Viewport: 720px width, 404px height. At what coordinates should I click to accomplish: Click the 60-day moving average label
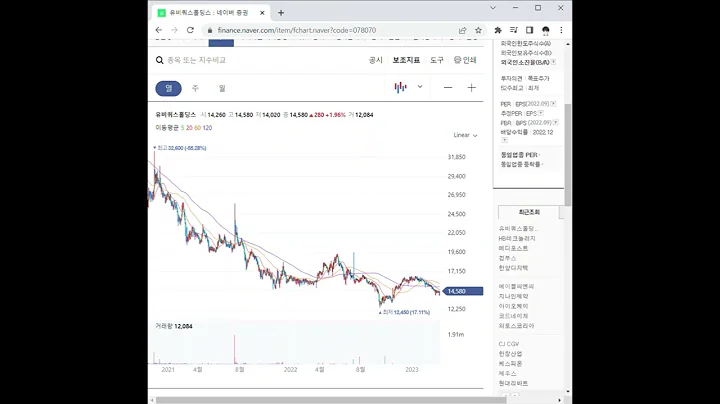(x=197, y=128)
